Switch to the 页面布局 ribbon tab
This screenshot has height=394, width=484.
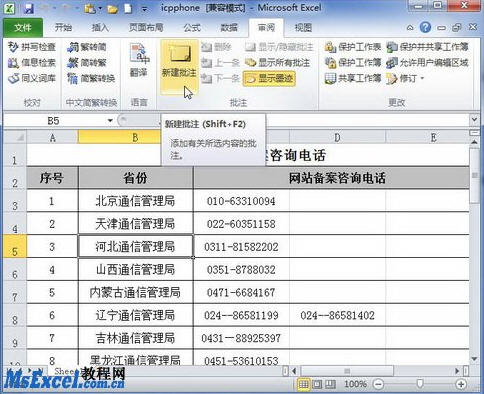[x=146, y=27]
